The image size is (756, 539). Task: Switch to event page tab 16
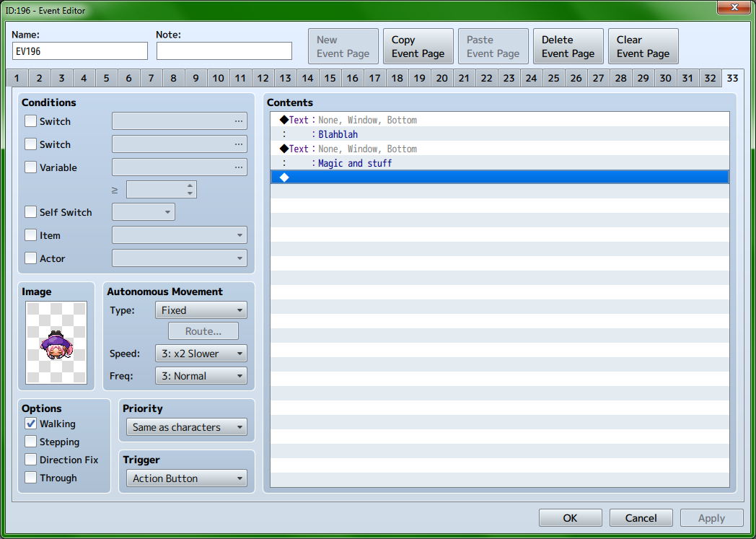tap(353, 78)
